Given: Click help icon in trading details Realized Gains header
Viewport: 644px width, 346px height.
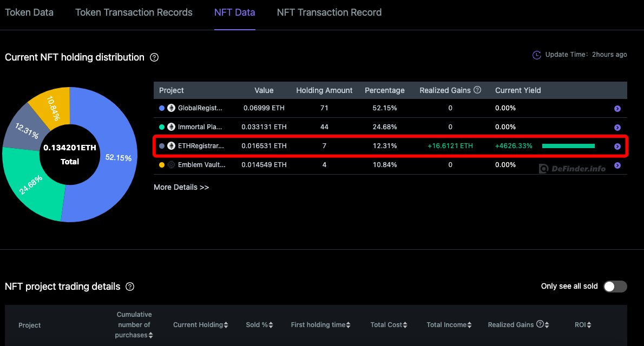Looking at the screenshot, I should [x=540, y=324].
